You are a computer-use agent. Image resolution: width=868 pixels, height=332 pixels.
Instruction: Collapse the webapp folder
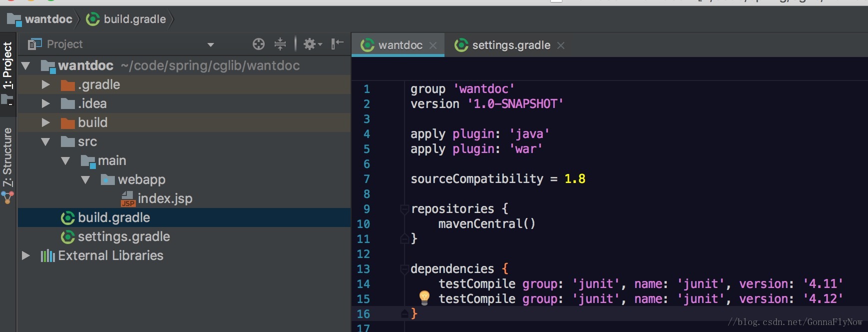point(85,180)
